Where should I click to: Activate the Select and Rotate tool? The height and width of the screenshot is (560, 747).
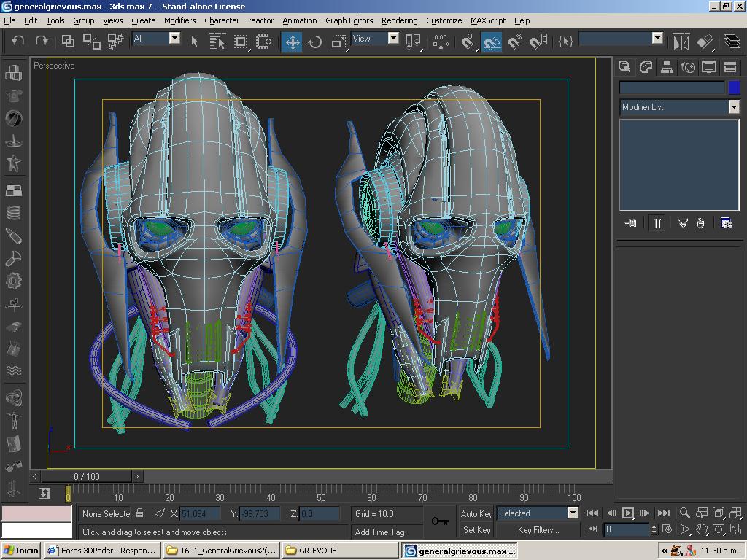click(x=315, y=42)
